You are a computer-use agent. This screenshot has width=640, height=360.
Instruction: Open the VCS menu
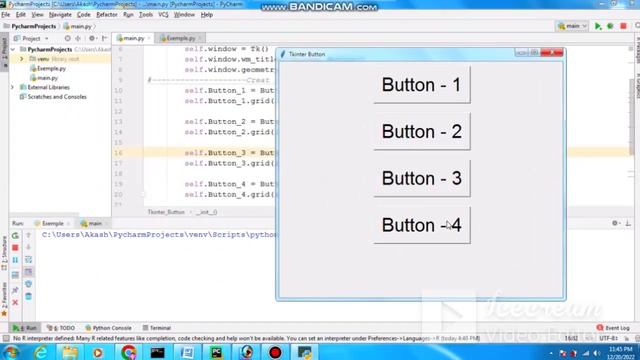(x=163, y=15)
